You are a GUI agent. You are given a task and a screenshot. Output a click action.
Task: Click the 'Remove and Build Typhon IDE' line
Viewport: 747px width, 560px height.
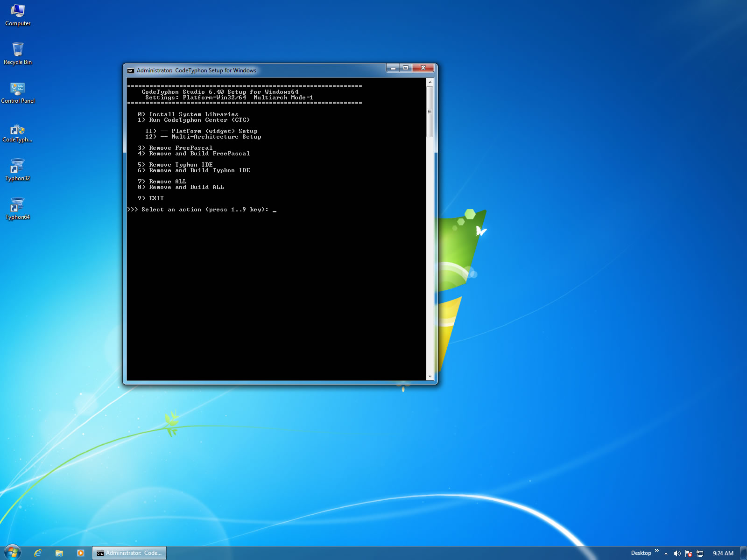point(194,170)
